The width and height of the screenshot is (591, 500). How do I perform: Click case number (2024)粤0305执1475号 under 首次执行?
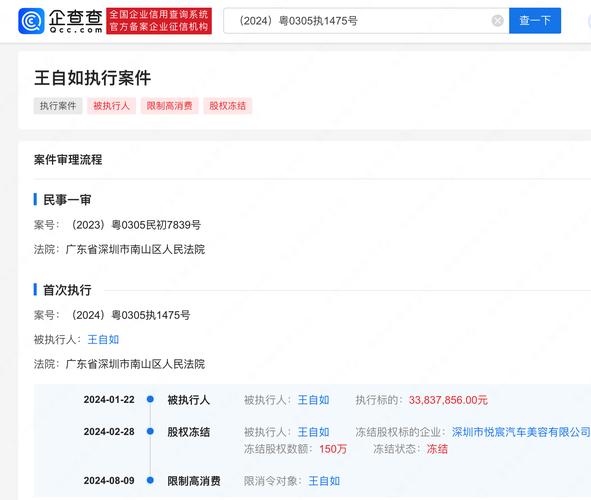click(x=130, y=315)
